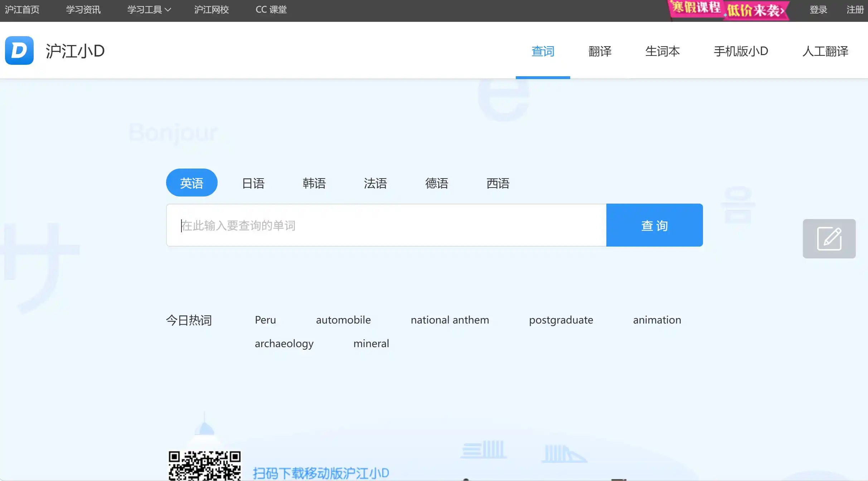Go to 学习资讯 page

click(x=83, y=10)
